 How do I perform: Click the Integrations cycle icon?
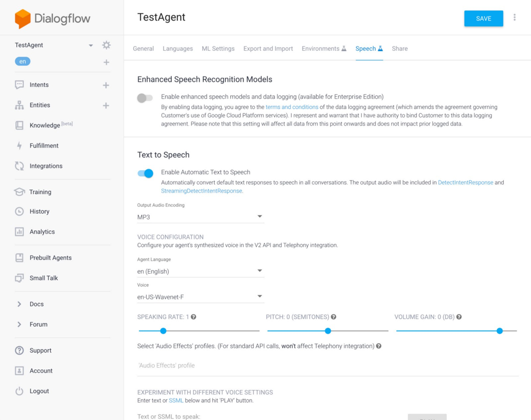(20, 166)
